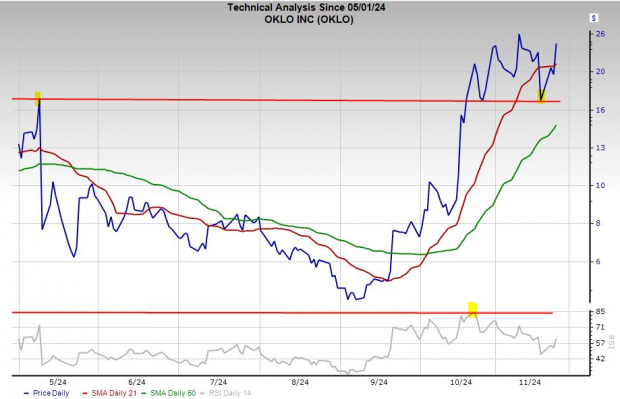
Task: Click the 7/24 date label on the x-axis
Action: [218, 382]
